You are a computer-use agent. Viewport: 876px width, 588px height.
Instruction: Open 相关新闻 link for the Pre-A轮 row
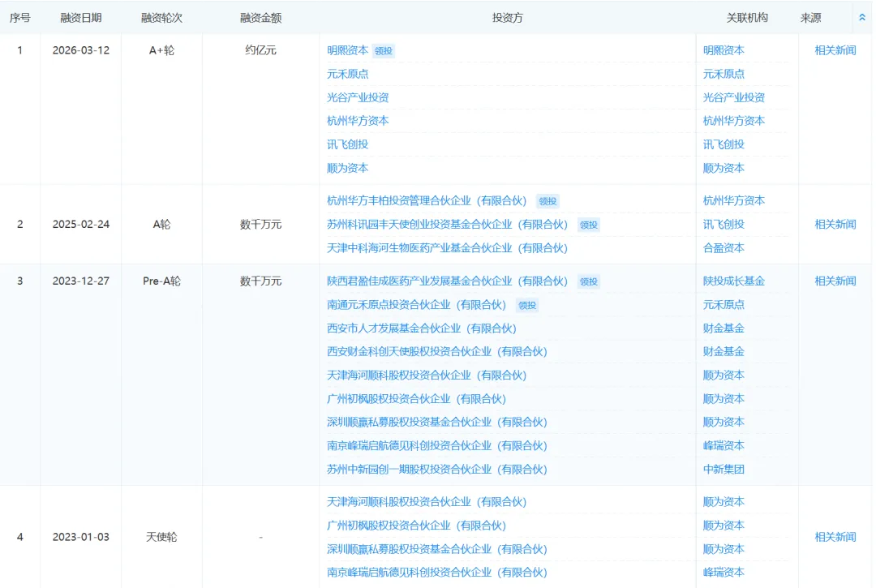click(x=835, y=281)
